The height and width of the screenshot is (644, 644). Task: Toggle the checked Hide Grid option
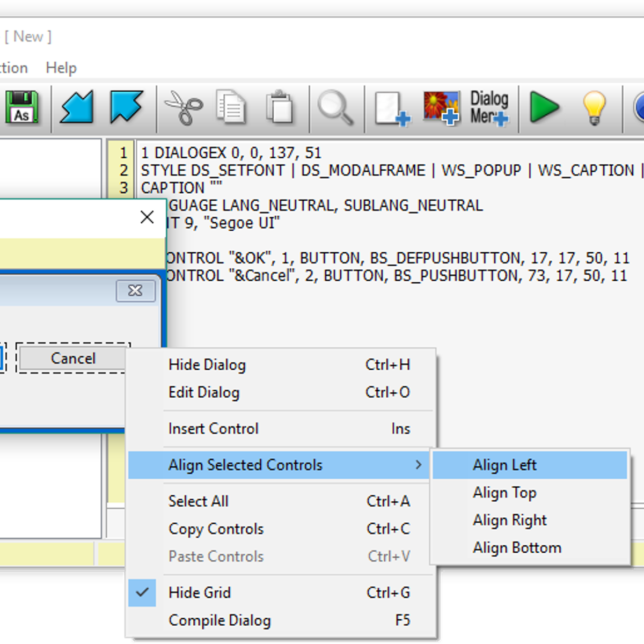tap(200, 592)
